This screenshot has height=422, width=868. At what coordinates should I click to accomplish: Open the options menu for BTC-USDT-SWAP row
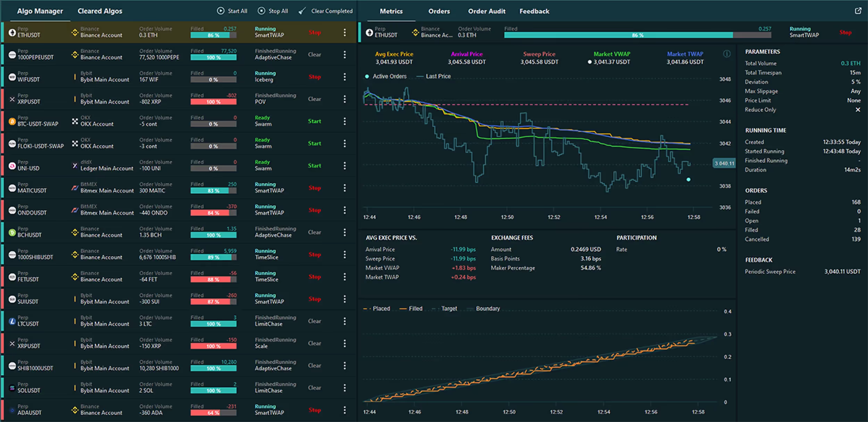point(344,121)
